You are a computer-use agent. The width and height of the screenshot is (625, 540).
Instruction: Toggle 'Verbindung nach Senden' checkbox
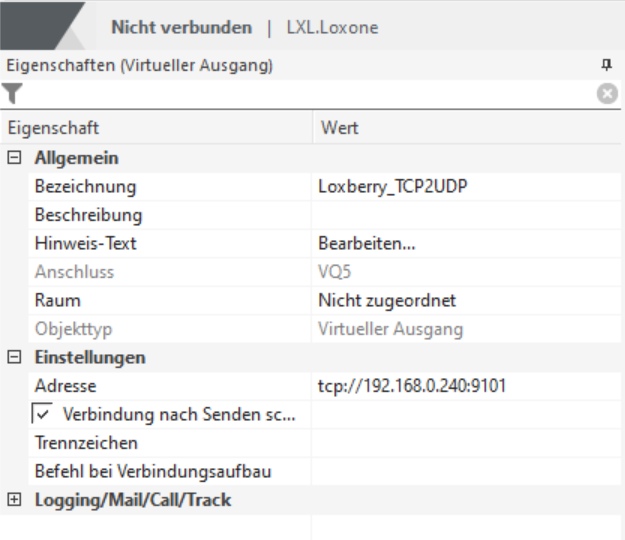[x=42, y=413]
